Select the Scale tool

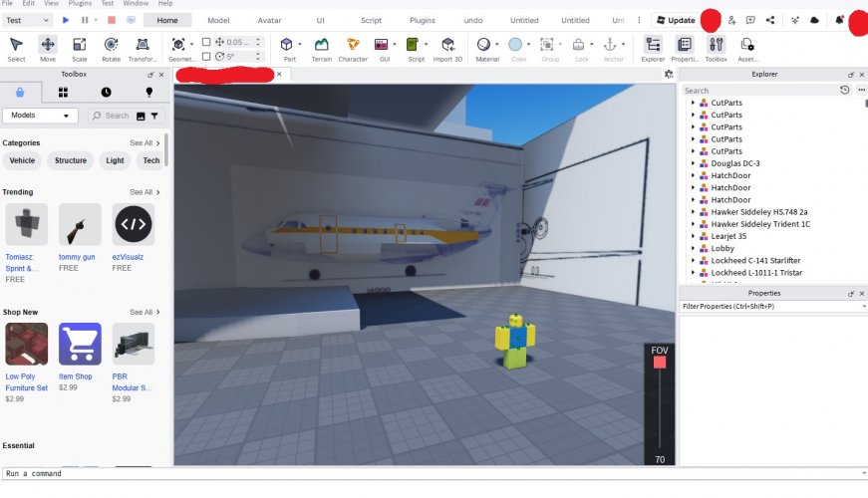coord(80,48)
